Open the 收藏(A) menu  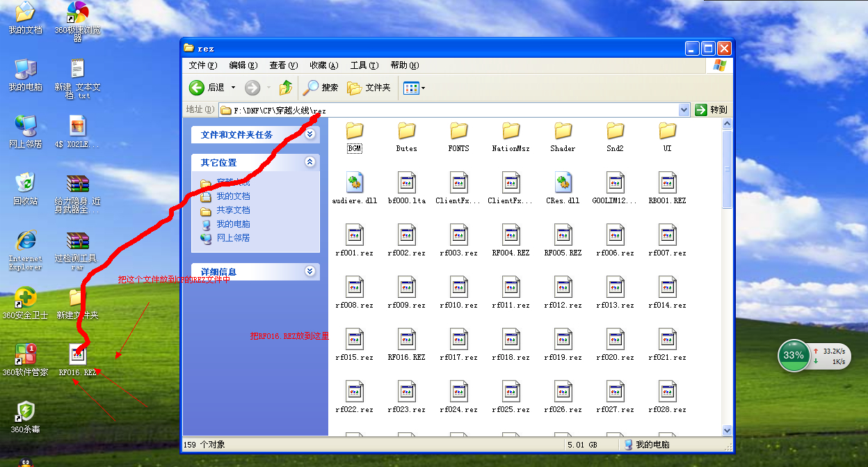pos(324,65)
